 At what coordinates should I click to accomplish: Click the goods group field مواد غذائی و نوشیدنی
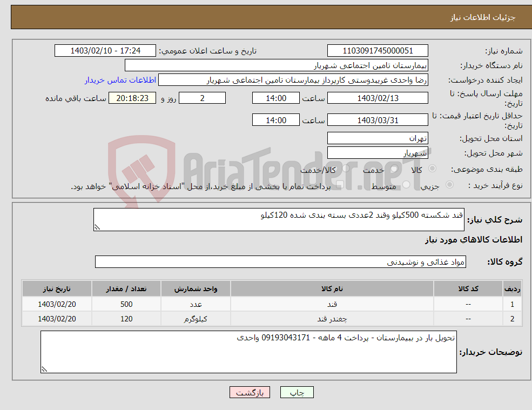pos(281,261)
